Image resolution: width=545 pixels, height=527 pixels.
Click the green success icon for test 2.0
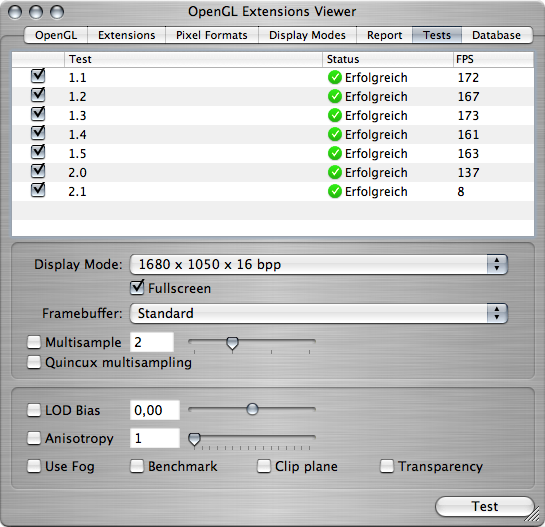pyautogui.click(x=335, y=172)
